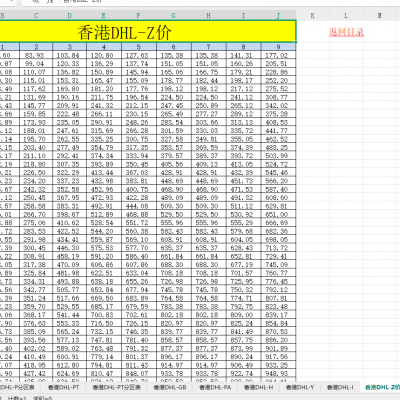Viewport: 400px width, 400px height.
Task: Click the 求和=0 status bar entry
Action: click(x=42, y=398)
